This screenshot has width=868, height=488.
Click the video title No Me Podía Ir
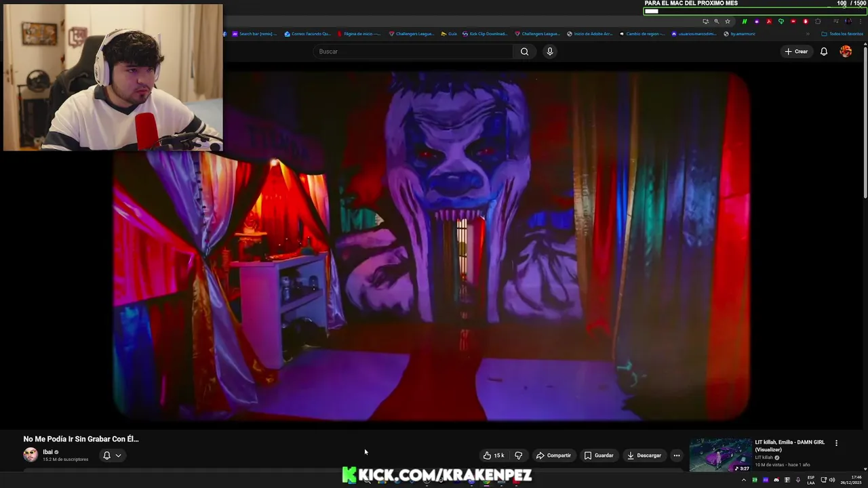[81, 439]
